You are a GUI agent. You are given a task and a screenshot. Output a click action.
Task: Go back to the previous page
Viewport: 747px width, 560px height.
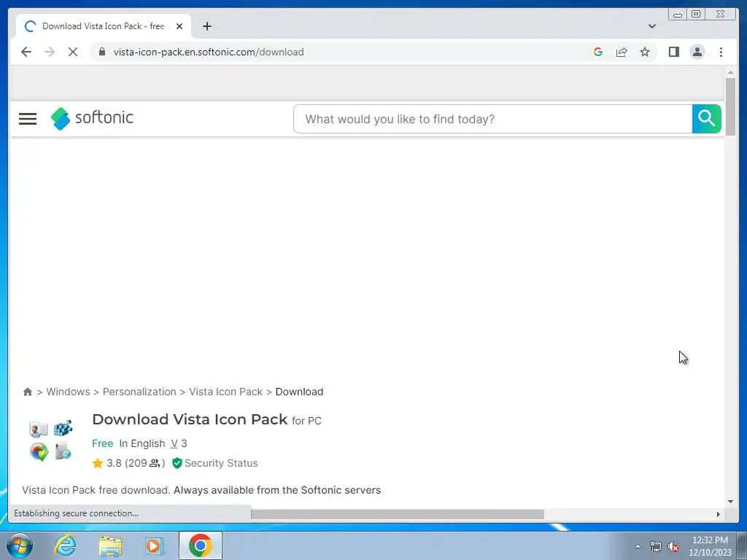(x=26, y=52)
